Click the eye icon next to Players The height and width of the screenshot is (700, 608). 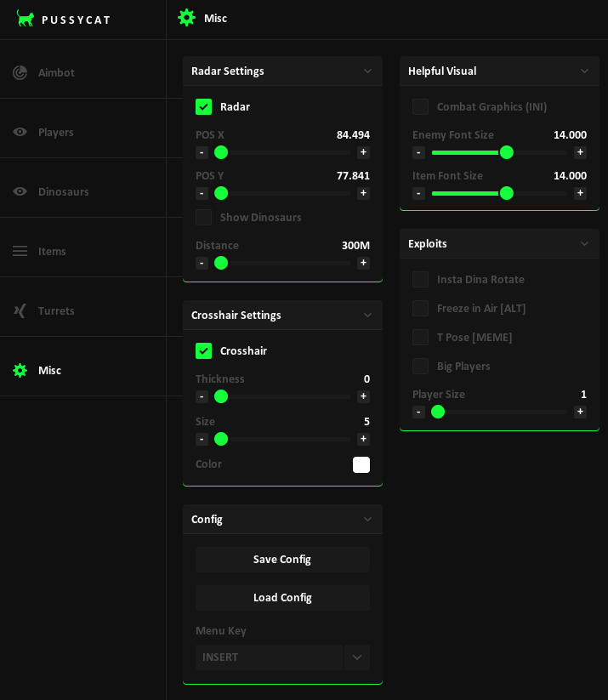pyautogui.click(x=20, y=132)
